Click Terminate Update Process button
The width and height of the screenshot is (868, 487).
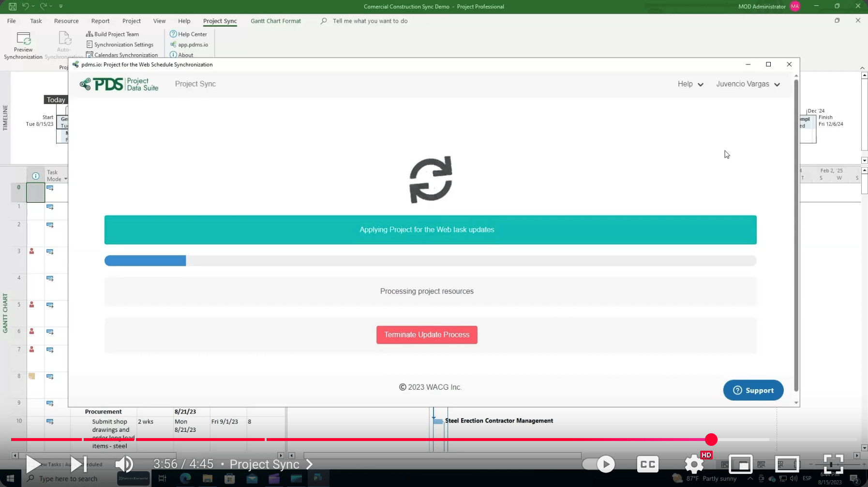pyautogui.click(x=427, y=335)
